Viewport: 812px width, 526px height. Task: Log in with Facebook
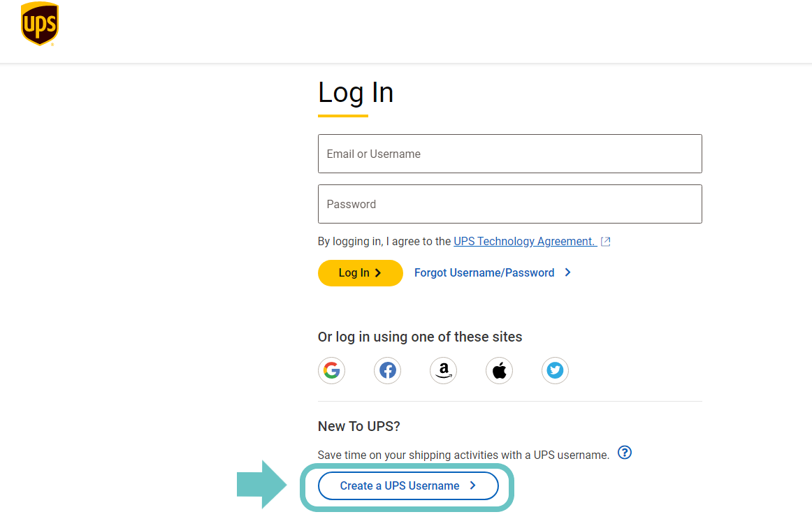pos(387,370)
